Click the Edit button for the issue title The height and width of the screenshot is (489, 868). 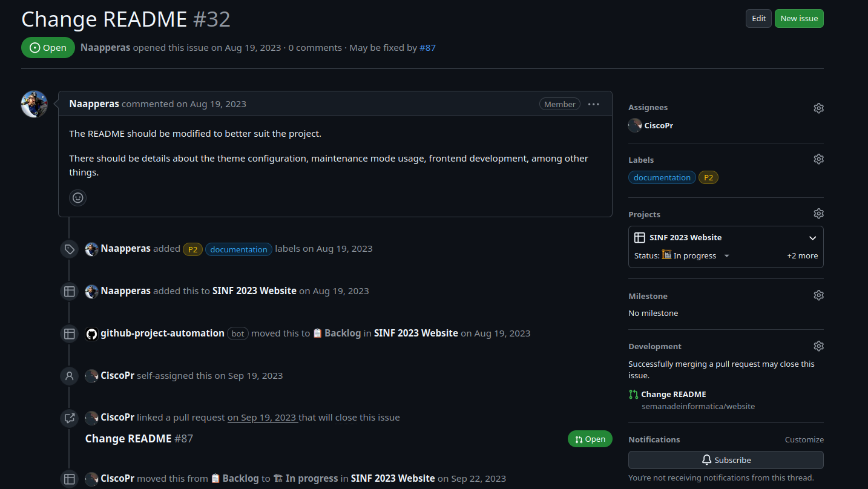pyautogui.click(x=758, y=18)
